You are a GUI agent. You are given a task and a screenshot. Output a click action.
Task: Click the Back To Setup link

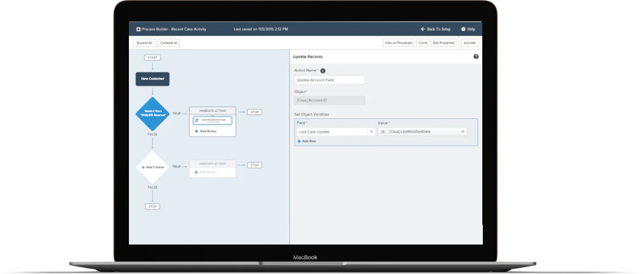coord(439,29)
